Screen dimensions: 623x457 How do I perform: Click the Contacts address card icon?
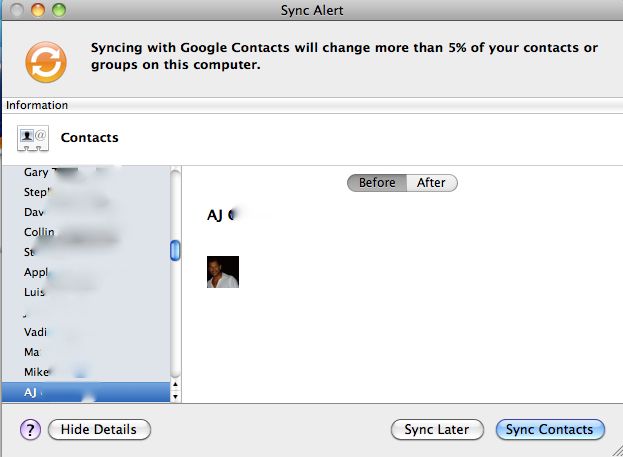point(33,138)
